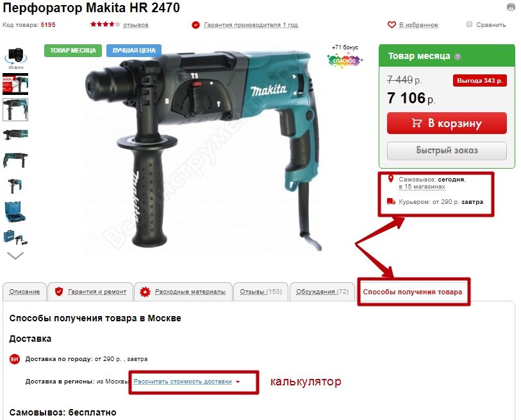521x420 pixels.
Task: Toggle the Сравнить checkbox
Action: (x=469, y=24)
